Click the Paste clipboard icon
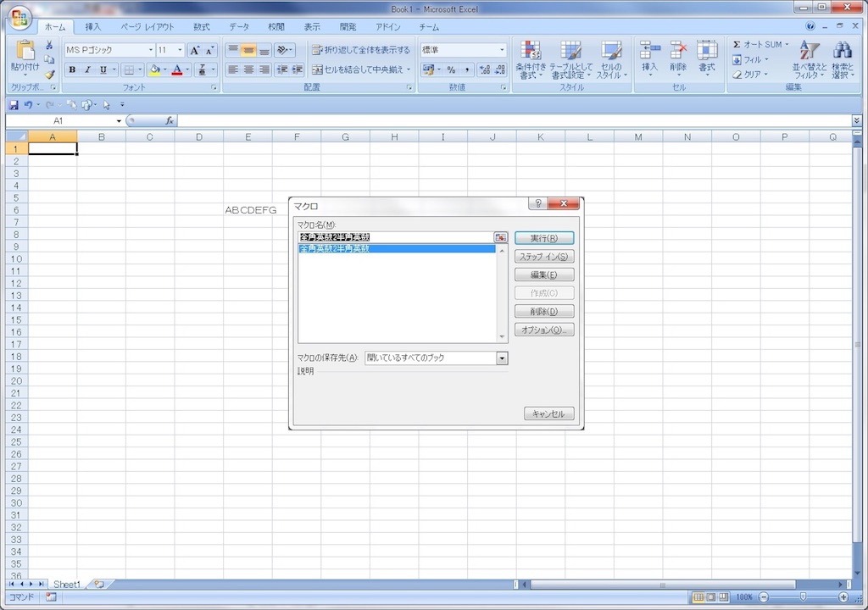This screenshot has height=610, width=868. coord(25,50)
